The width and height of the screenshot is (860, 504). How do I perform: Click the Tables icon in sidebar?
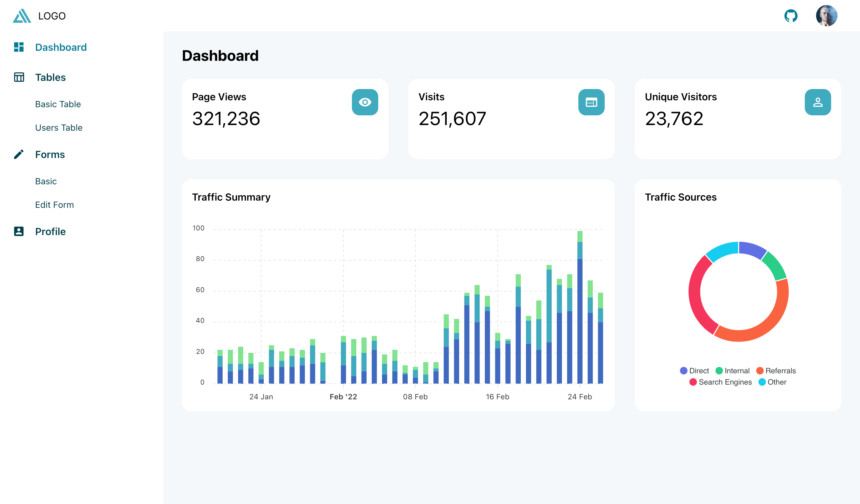(x=19, y=77)
